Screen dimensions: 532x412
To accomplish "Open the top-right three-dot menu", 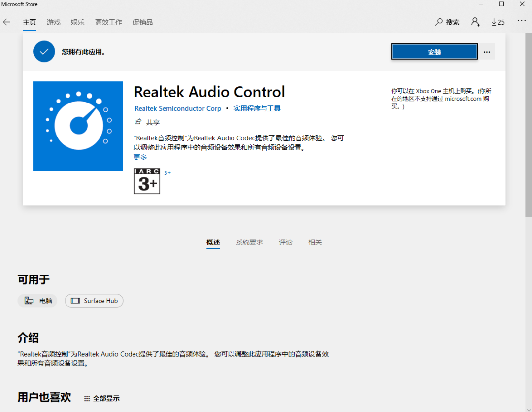I will point(522,21).
